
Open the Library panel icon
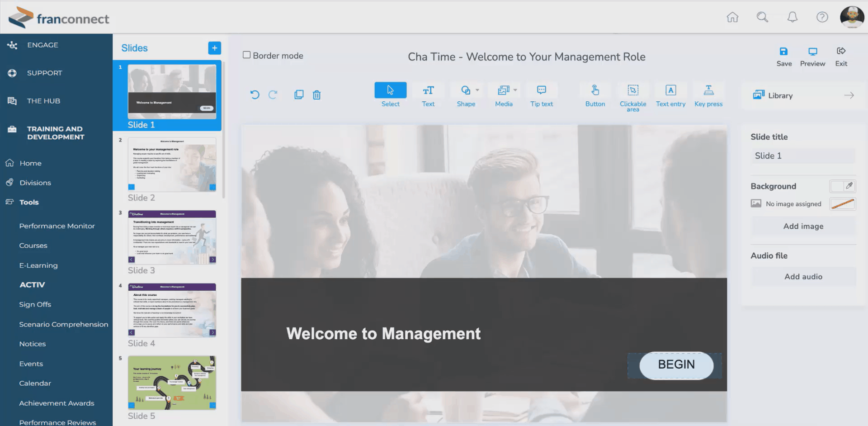click(759, 95)
